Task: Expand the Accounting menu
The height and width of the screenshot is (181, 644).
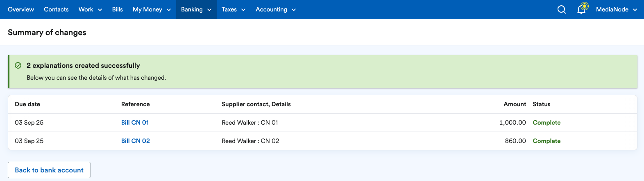Action: tap(276, 9)
